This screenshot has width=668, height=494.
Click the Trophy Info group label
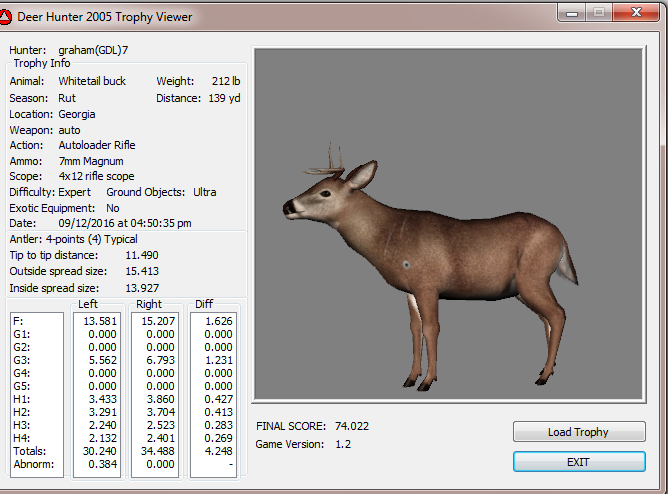pos(42,63)
